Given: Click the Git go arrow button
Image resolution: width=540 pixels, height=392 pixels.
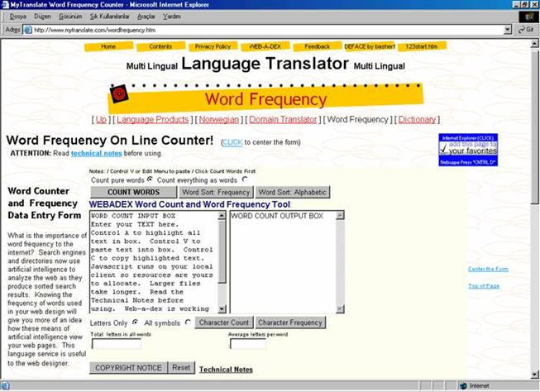Looking at the screenshot, I should tap(526, 30).
